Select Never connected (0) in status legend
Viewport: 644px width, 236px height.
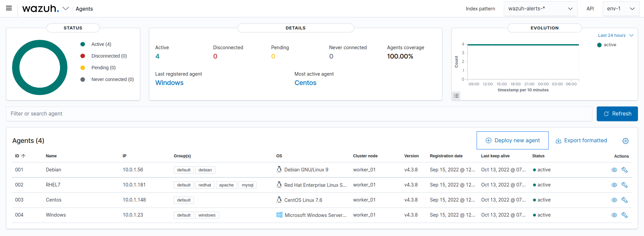point(112,79)
